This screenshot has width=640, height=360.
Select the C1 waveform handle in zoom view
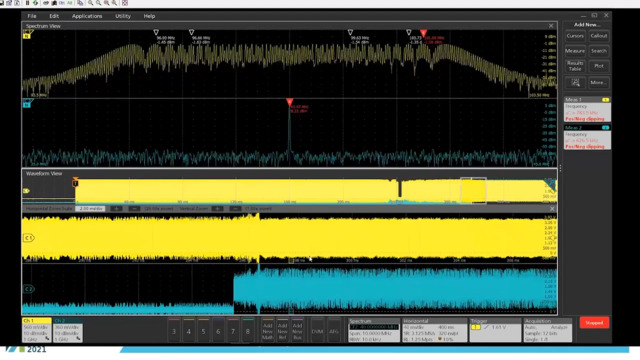(29, 238)
